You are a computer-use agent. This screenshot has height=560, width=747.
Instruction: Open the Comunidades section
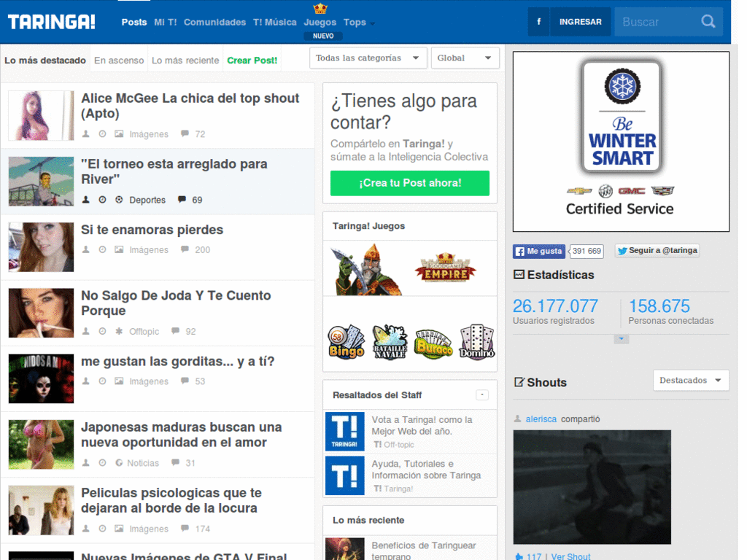tap(215, 22)
